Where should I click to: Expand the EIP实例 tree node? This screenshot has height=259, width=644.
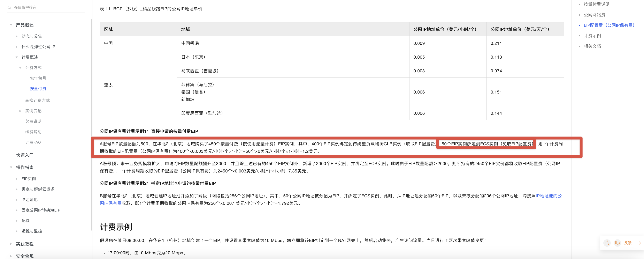pyautogui.click(x=16, y=179)
